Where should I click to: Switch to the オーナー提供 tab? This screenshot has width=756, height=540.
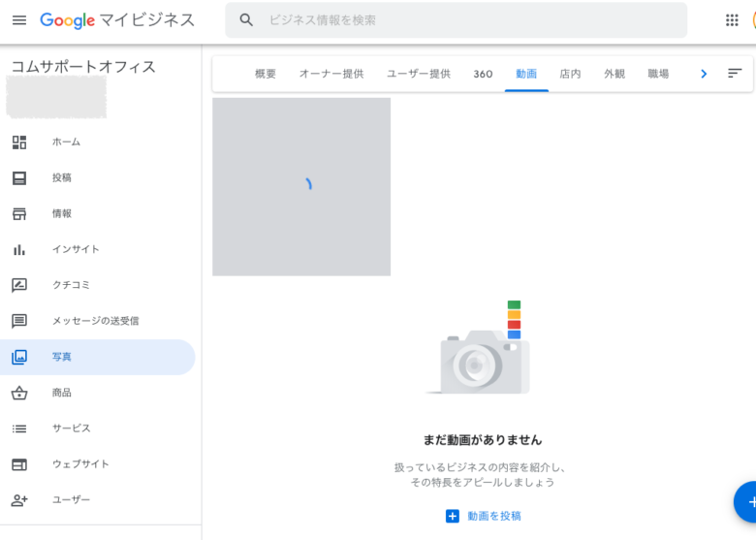[331, 74]
